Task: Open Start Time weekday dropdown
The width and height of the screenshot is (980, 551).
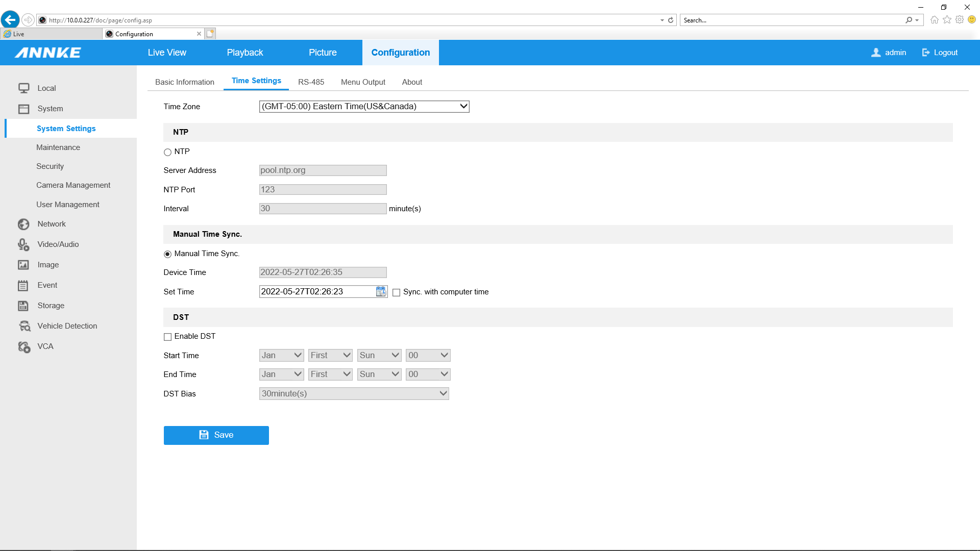Action: (379, 356)
